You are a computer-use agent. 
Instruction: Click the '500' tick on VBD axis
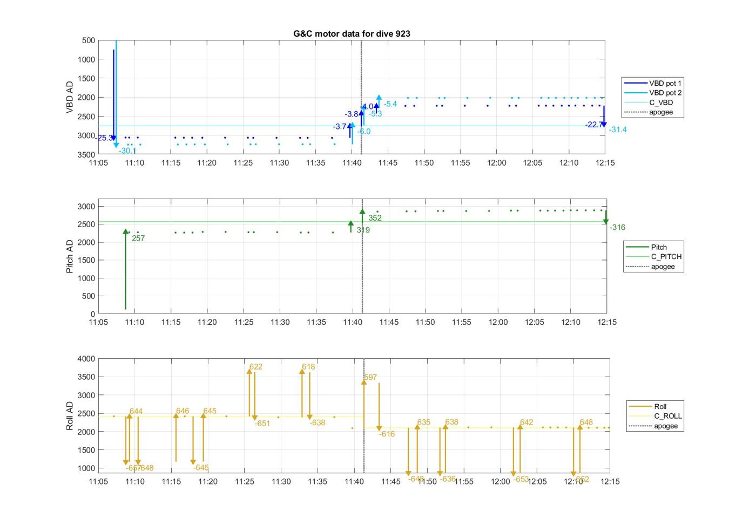coord(89,40)
